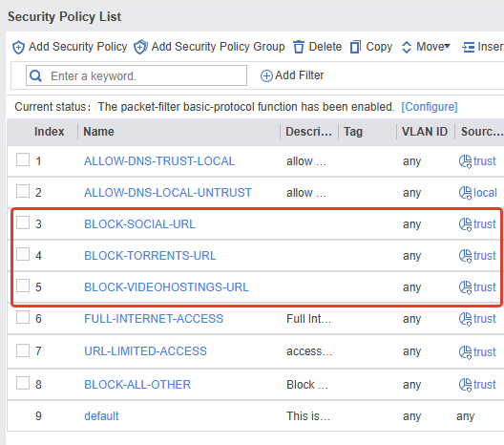Viewport: 504px width, 445px height.
Task: Click the VLAN ID column header
Action: [425, 132]
